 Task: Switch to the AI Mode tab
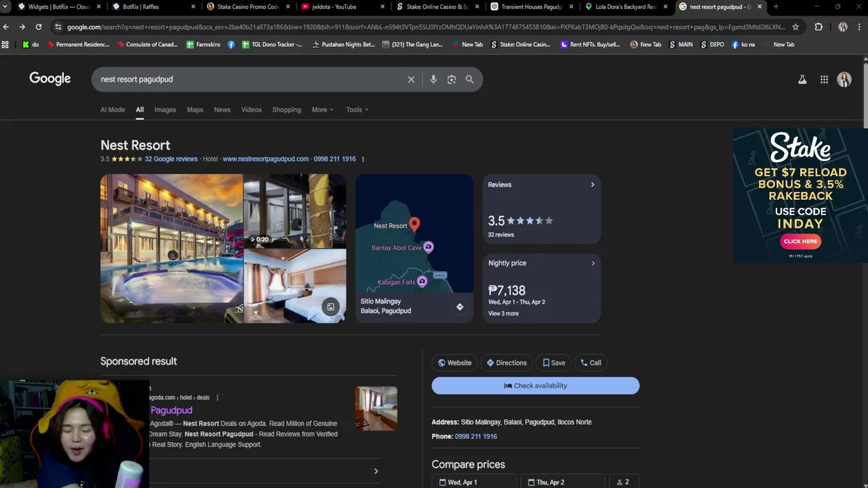coord(113,110)
